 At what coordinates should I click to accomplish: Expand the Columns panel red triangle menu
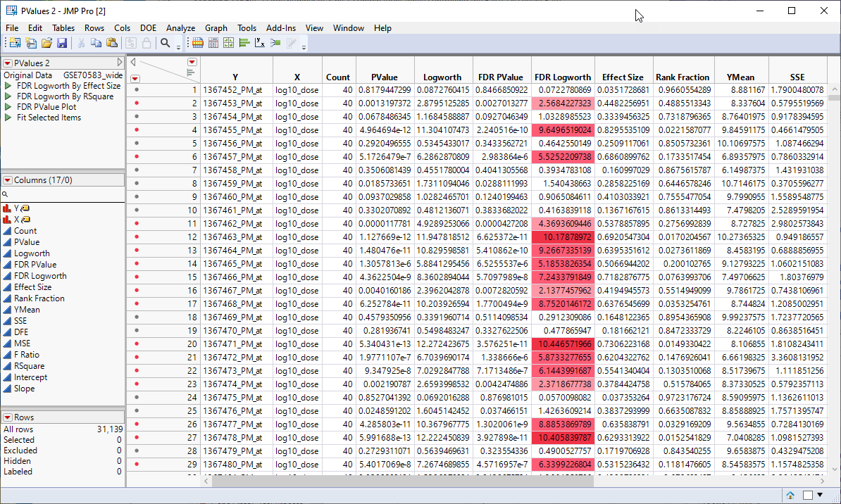coord(8,180)
